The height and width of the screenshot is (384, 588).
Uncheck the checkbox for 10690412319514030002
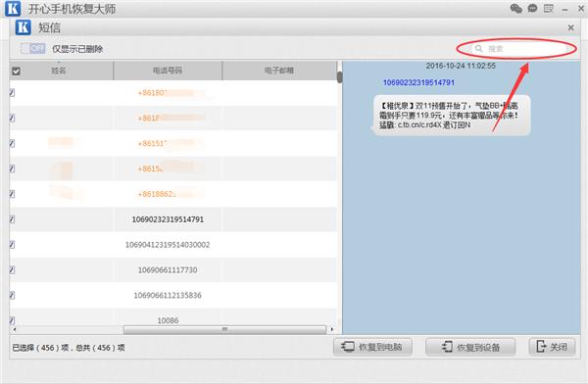pyautogui.click(x=12, y=245)
